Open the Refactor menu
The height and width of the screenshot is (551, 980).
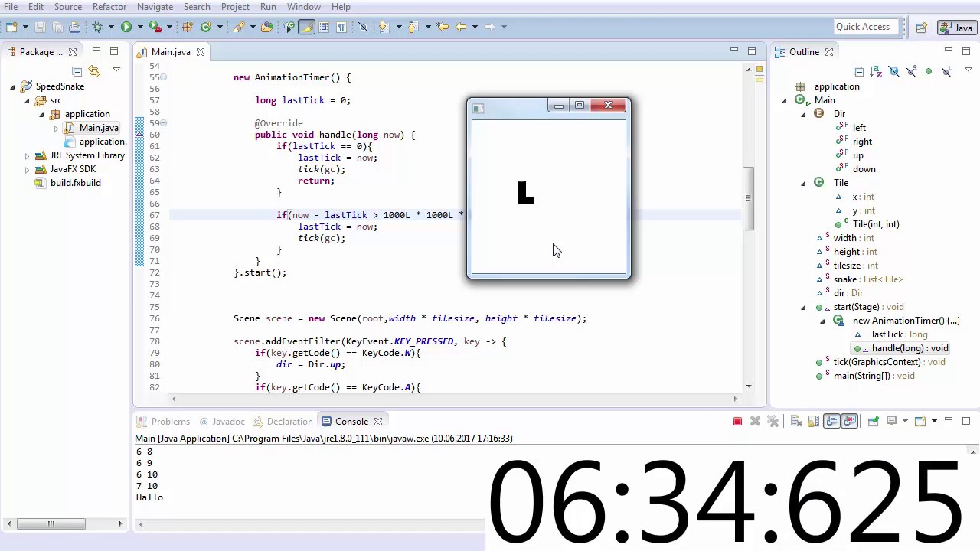(x=109, y=7)
